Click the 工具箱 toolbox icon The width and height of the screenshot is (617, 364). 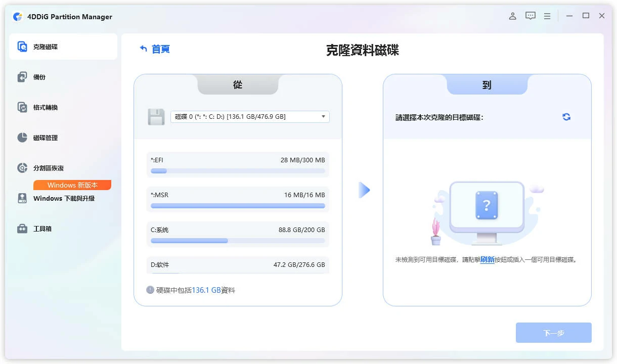[x=22, y=229]
